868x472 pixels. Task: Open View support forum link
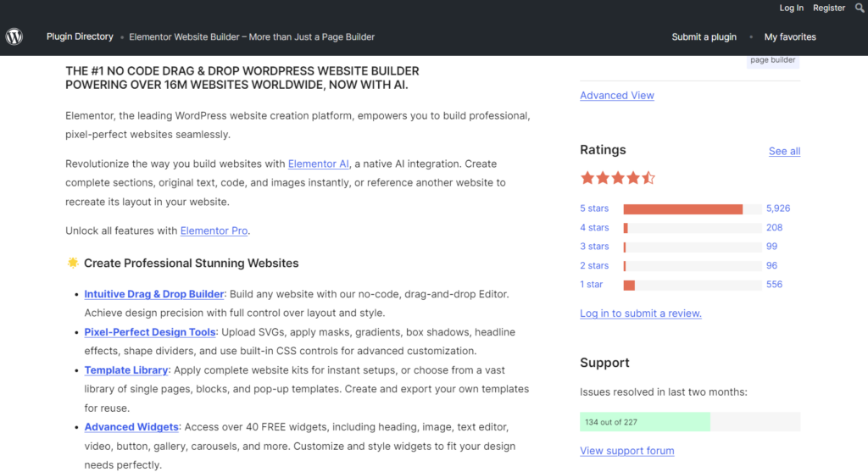(x=626, y=451)
